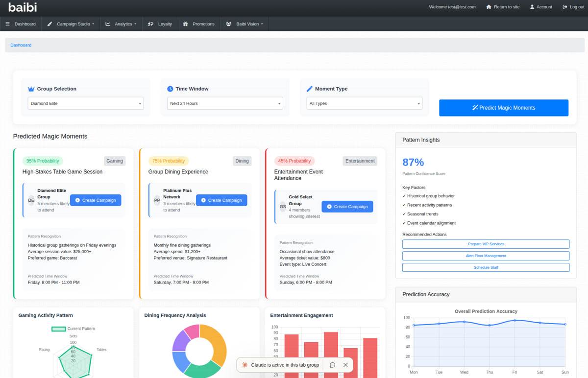Click the Baibi Vision people icon

(x=228, y=24)
